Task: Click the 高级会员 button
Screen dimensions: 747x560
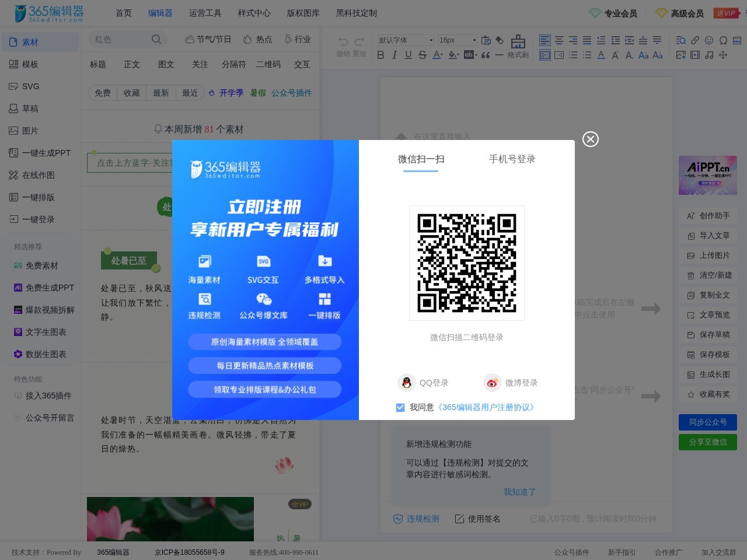Action: coord(680,13)
